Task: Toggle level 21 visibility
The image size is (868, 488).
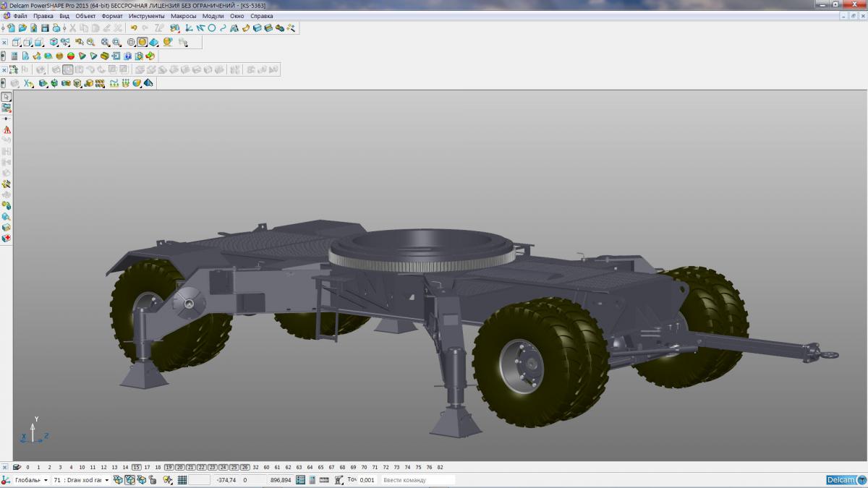Action: pos(190,467)
